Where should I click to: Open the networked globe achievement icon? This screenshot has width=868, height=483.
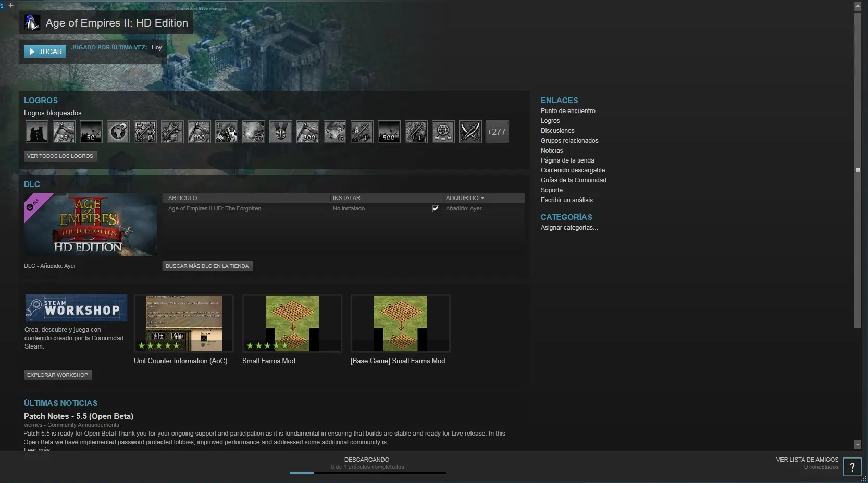(x=443, y=132)
